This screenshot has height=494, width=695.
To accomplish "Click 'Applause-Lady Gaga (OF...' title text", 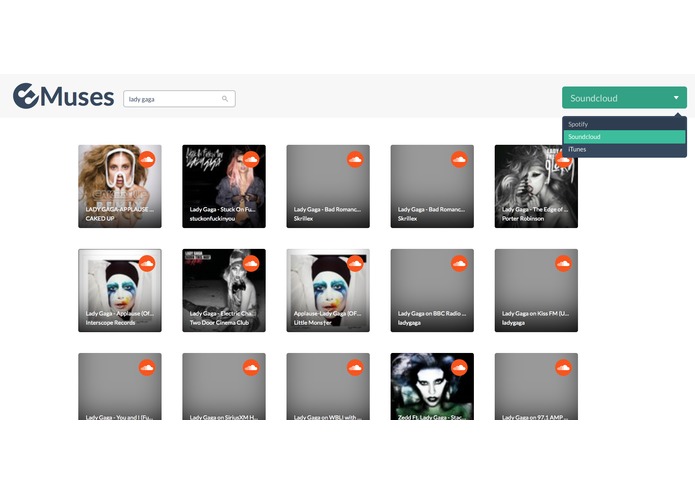I will 327,313.
